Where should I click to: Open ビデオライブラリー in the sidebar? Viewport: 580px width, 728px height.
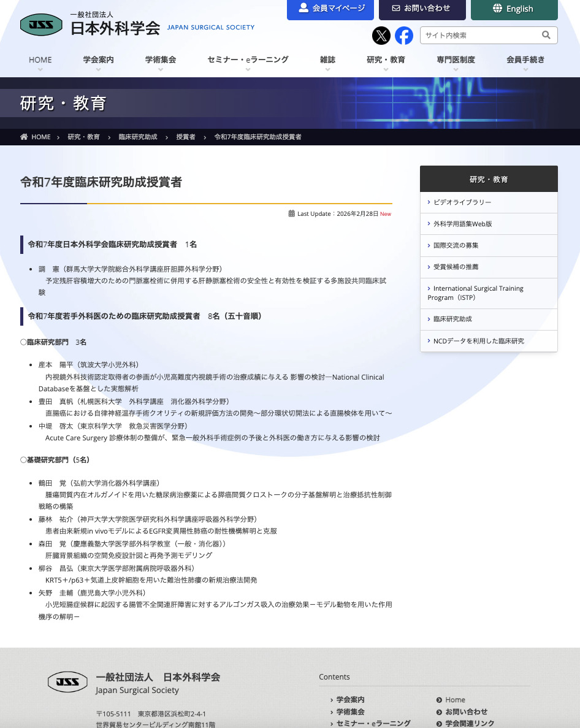462,202
